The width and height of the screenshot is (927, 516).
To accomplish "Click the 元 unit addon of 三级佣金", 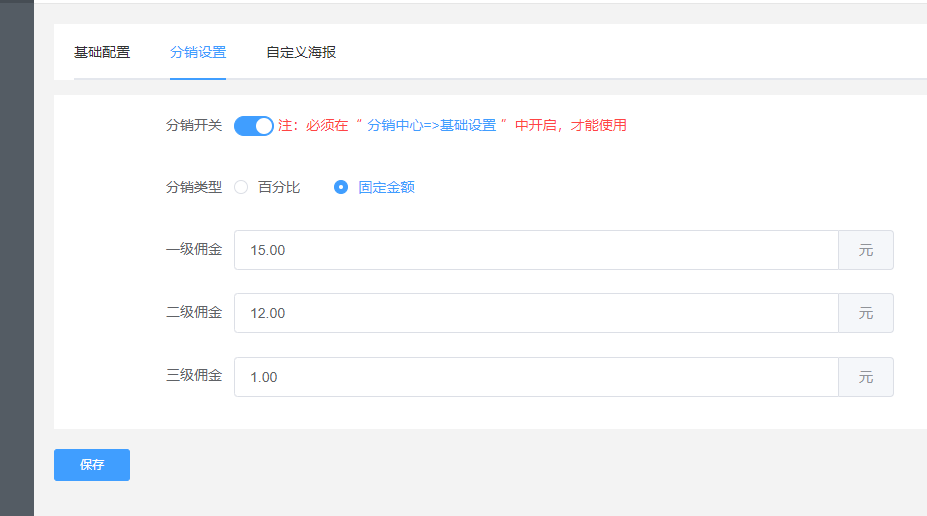I will click(865, 377).
